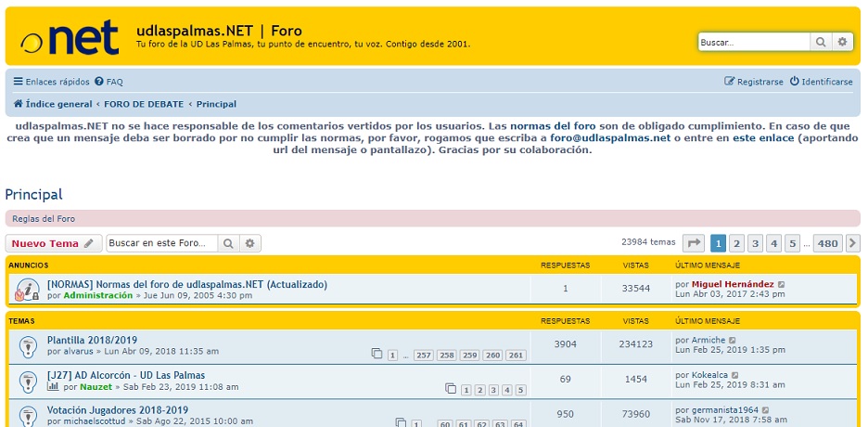The image size is (868, 427).
Task: Open Enlaces rápidos menu
Action: click(x=52, y=82)
